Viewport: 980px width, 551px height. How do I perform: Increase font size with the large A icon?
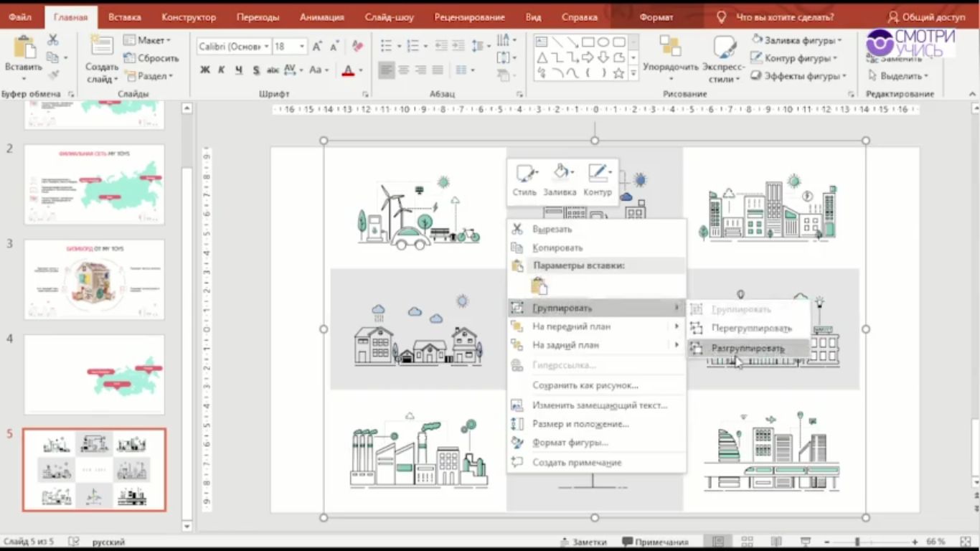click(x=317, y=47)
